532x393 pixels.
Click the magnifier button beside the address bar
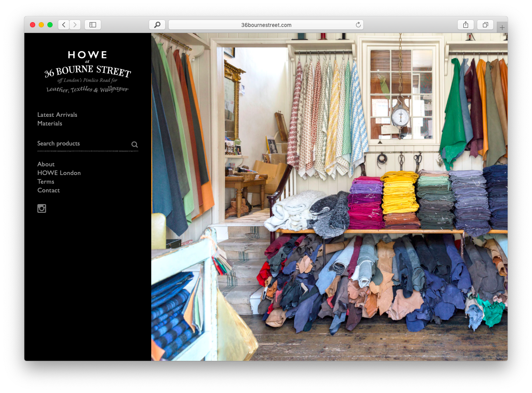pyautogui.click(x=157, y=25)
